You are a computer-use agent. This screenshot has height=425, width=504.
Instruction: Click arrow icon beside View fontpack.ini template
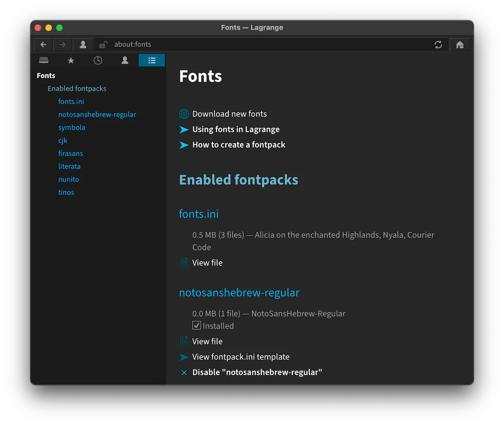(x=184, y=357)
